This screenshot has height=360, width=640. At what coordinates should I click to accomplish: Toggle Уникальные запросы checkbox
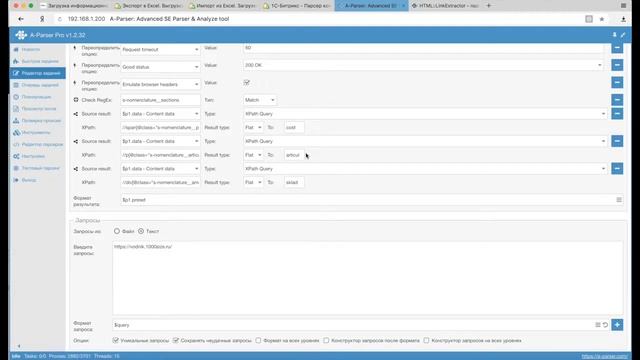coord(116,340)
